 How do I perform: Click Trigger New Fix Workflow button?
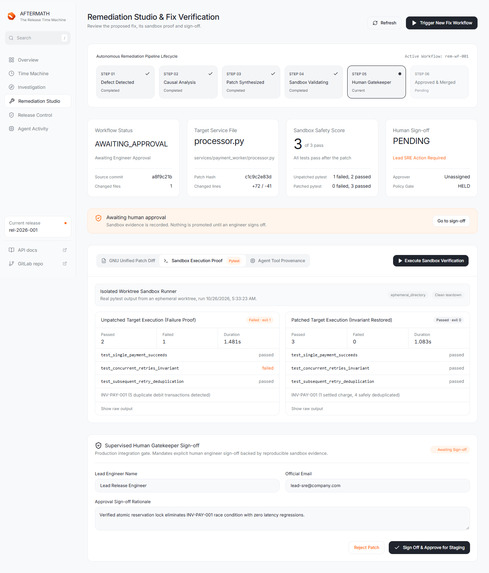[441, 23]
